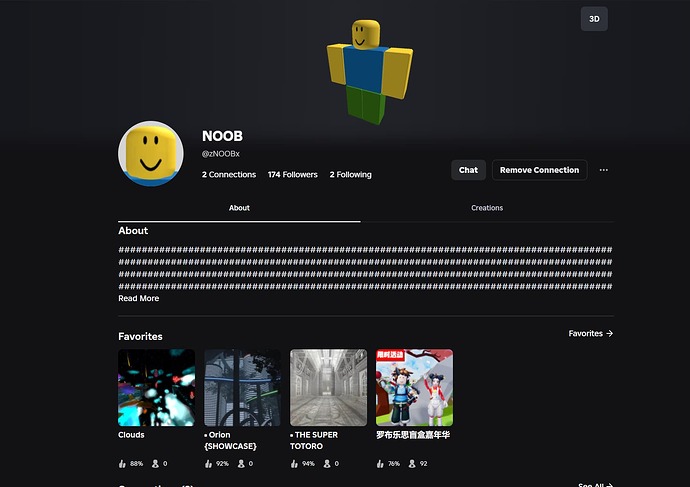The width and height of the screenshot is (690, 487).
Task: Open the three-dots more options menu
Action: [603, 170]
